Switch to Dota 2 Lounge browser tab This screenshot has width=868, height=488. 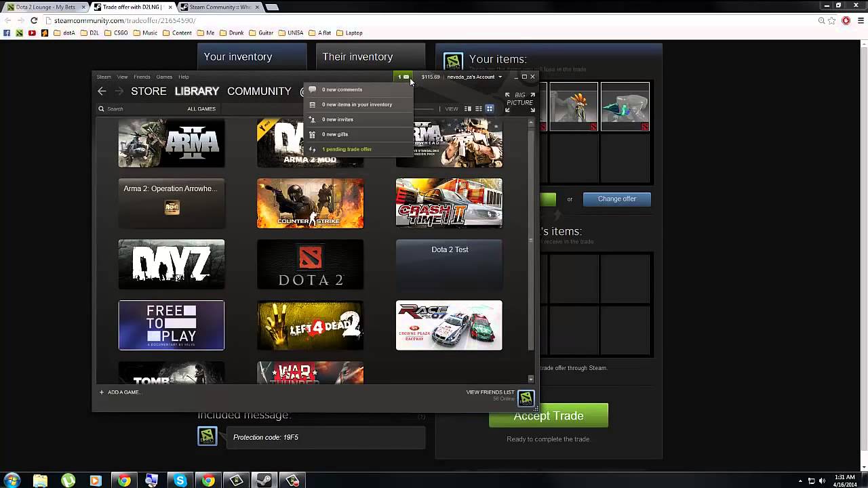[x=44, y=7]
